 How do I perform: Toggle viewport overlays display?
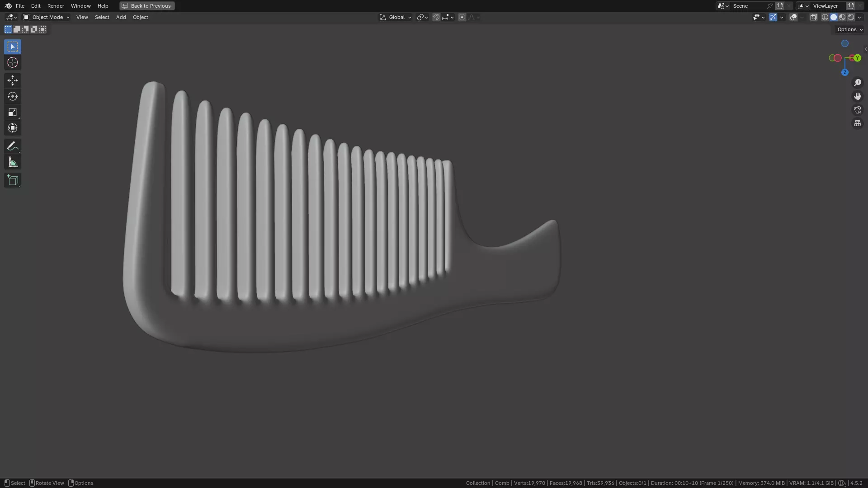click(x=793, y=17)
